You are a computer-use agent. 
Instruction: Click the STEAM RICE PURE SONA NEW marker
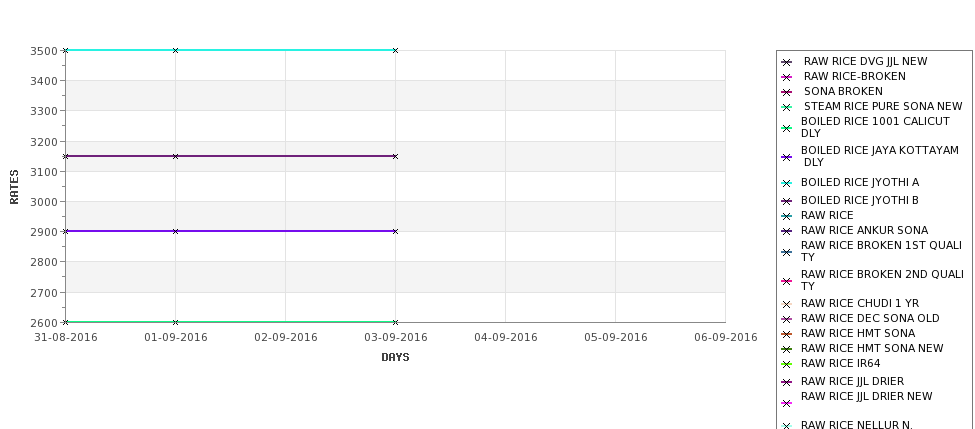786,107
